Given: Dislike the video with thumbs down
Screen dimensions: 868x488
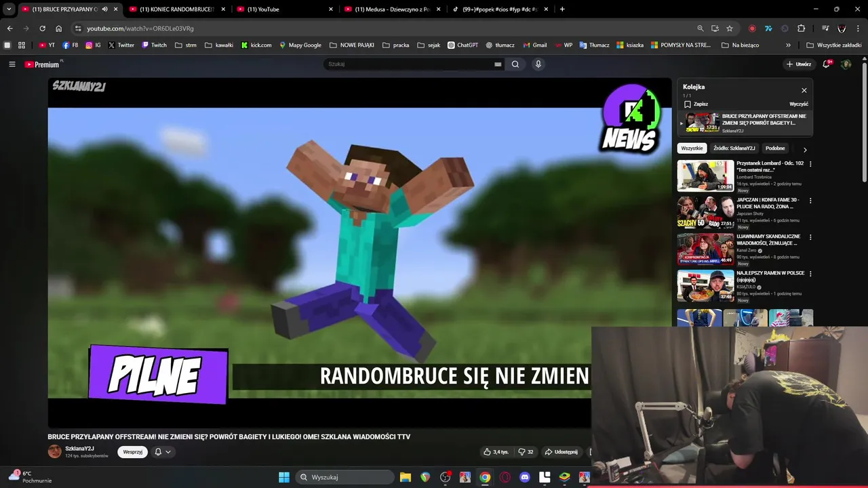Looking at the screenshot, I should [526, 452].
